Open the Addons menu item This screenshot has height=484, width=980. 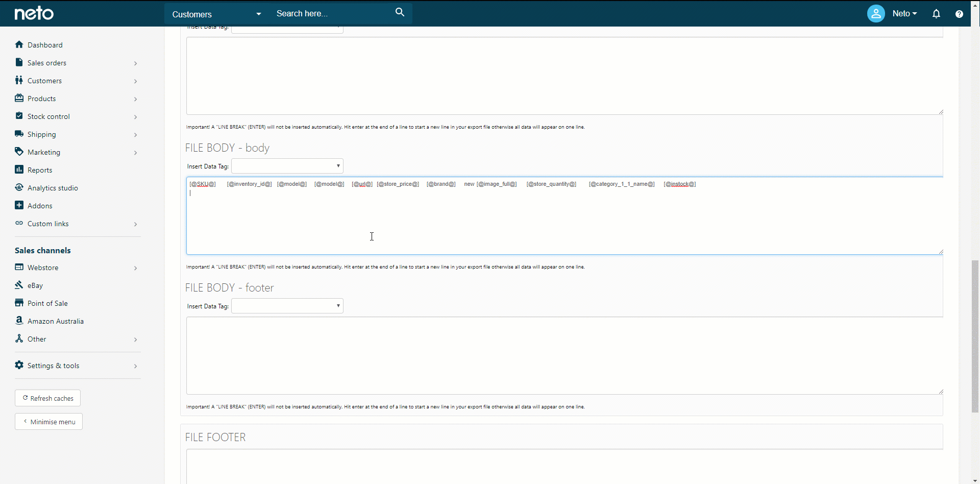[40, 206]
